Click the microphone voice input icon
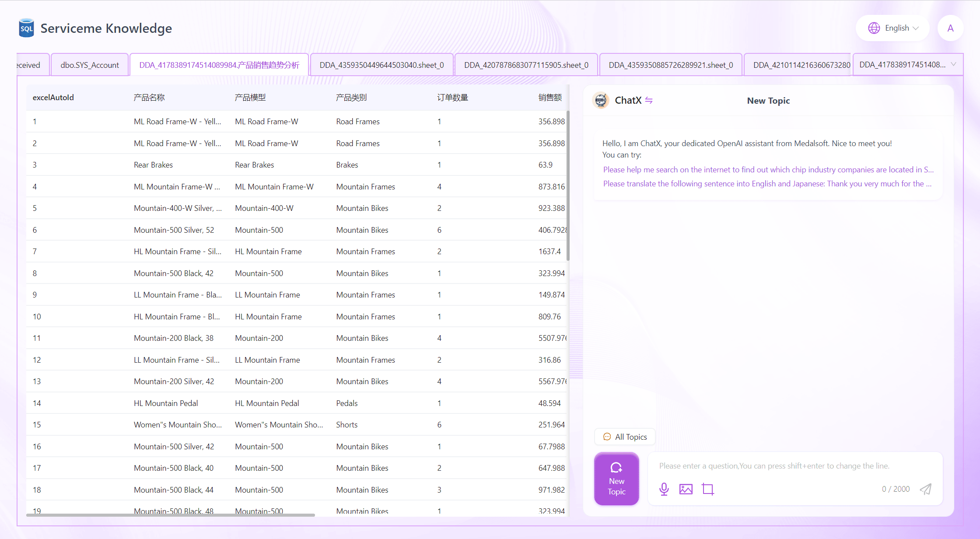Screen dimensions: 980x539 point(664,489)
